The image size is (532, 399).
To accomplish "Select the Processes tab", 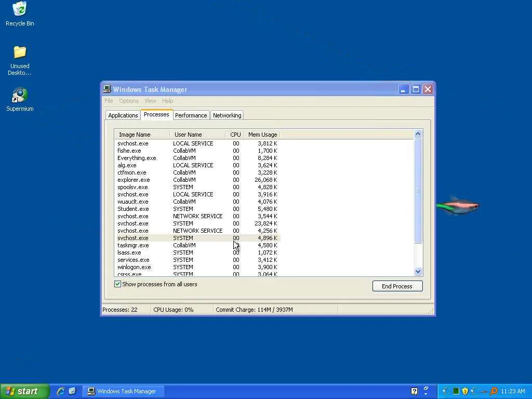I will [156, 114].
